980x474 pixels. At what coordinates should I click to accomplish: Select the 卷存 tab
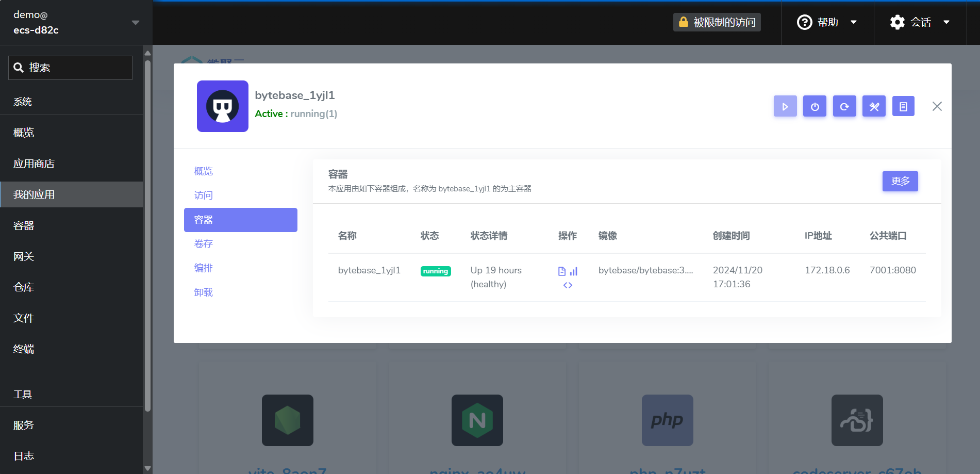click(204, 244)
